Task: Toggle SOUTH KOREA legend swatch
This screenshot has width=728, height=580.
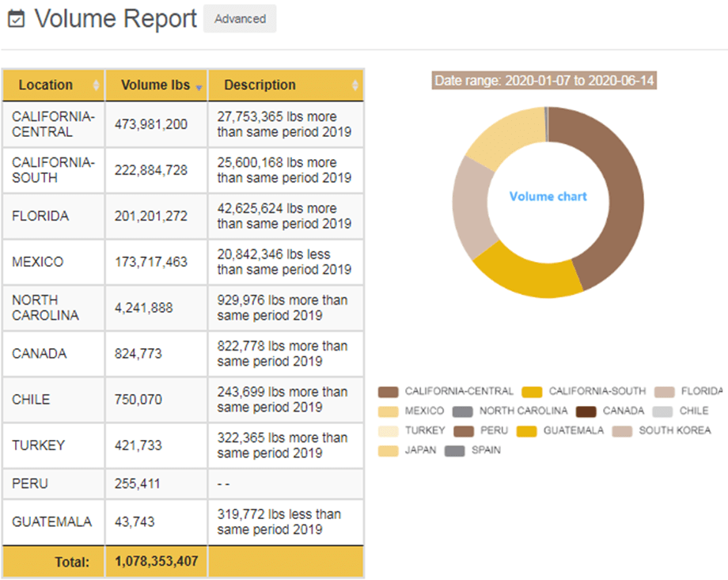Action: tap(622, 431)
